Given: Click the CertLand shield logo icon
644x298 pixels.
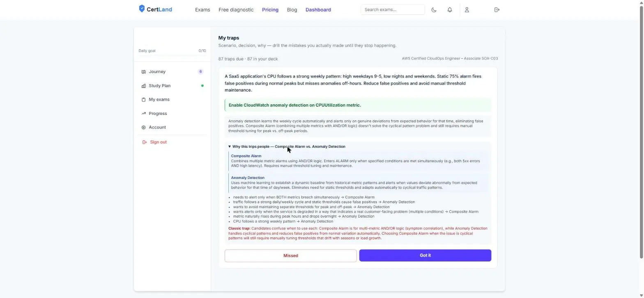Looking at the screenshot, I should [142, 9].
